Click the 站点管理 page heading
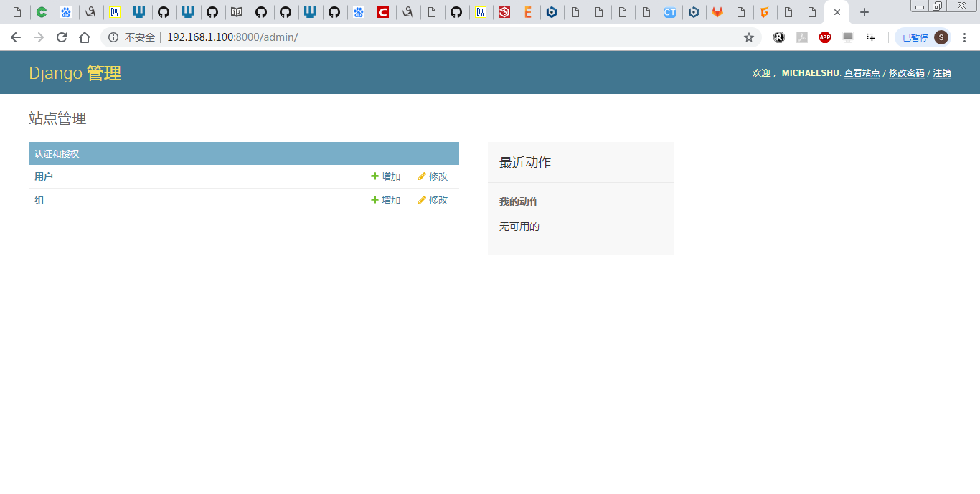This screenshot has height=494, width=980. [x=57, y=119]
